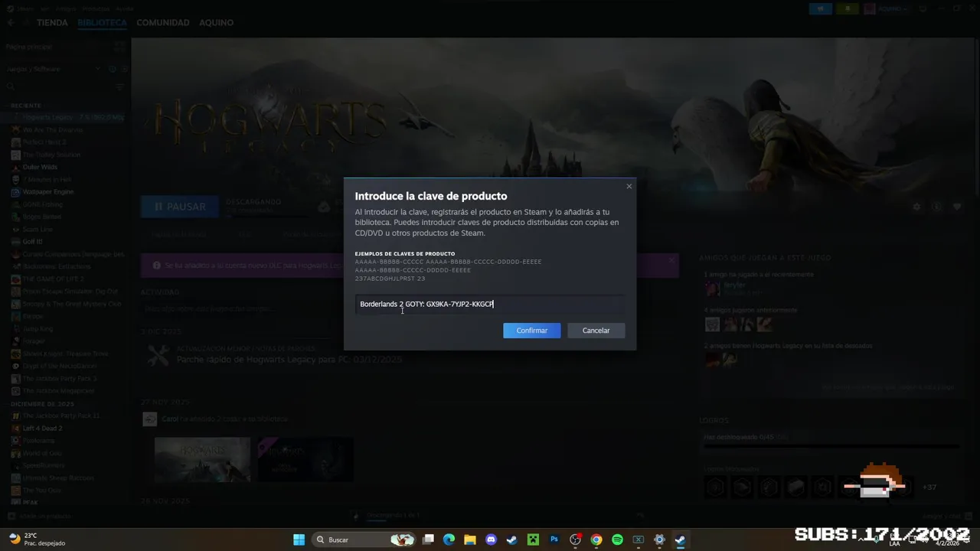The width and height of the screenshot is (980, 551).
Task: Open the AQUINO profile tab
Action: click(217, 23)
